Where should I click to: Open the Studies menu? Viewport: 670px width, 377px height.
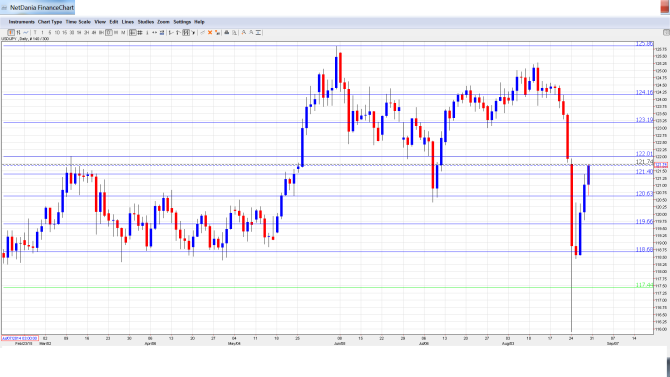pyautogui.click(x=146, y=22)
